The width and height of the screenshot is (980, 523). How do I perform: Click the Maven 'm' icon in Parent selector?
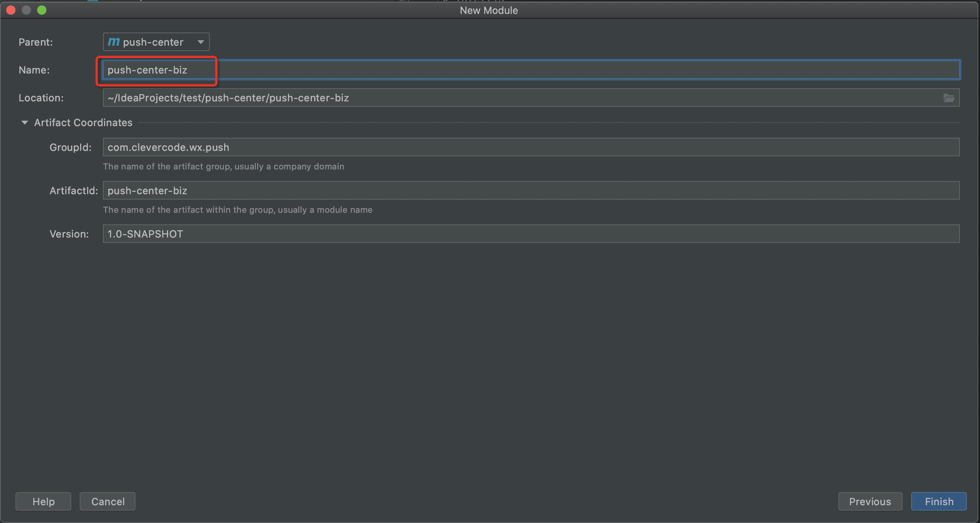coord(113,42)
